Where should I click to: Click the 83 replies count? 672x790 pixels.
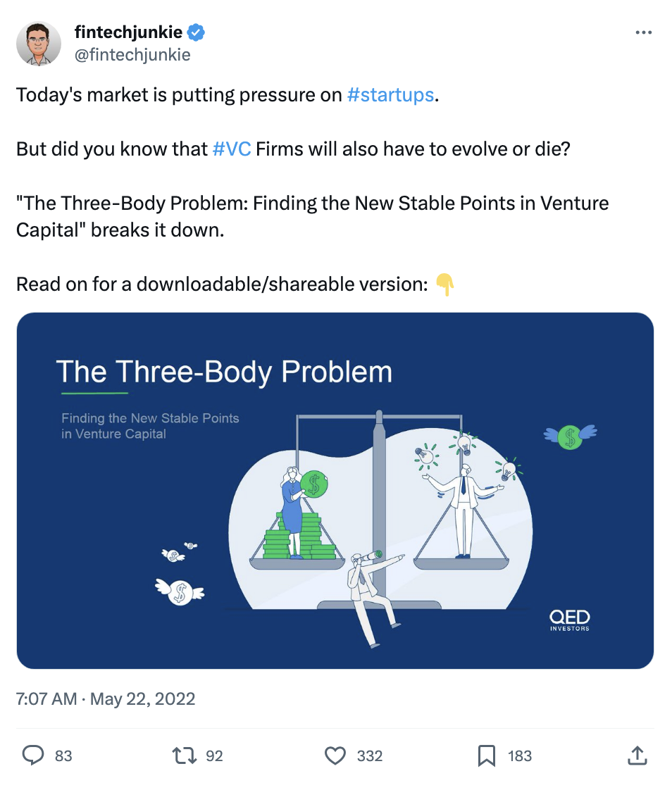[63, 756]
